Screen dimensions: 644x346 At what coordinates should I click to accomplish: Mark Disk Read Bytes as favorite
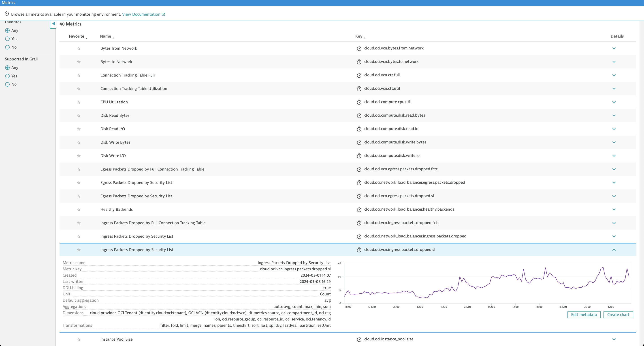point(79,115)
